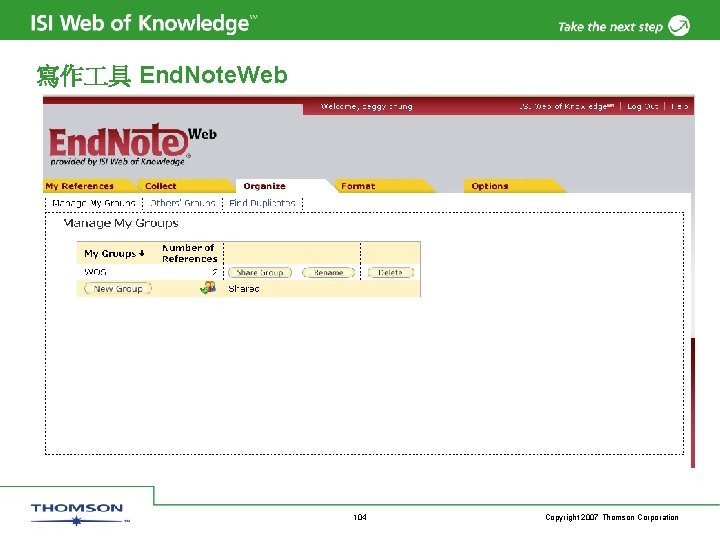Viewport: 720px width, 540px height.
Task: Switch to the Collect tab
Action: point(161,186)
